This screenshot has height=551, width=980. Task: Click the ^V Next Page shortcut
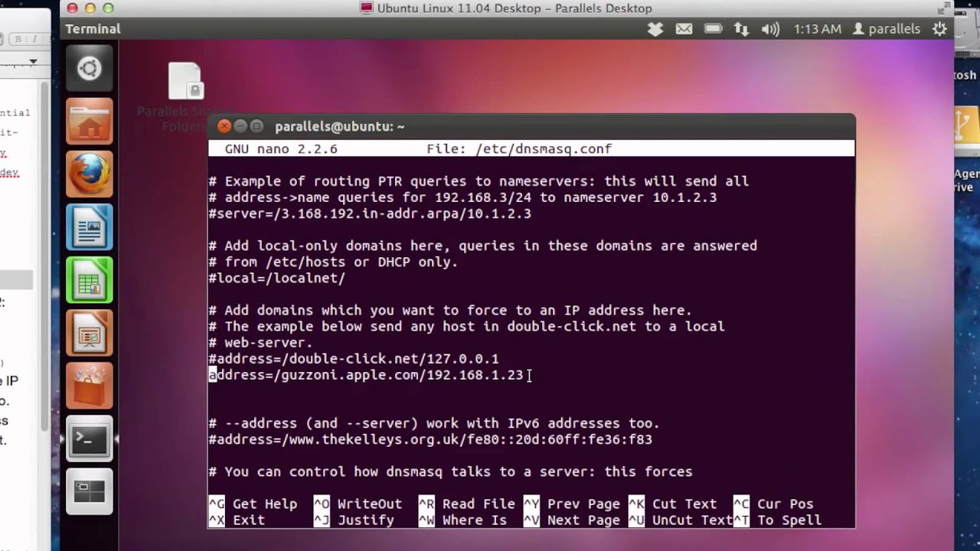click(x=571, y=520)
